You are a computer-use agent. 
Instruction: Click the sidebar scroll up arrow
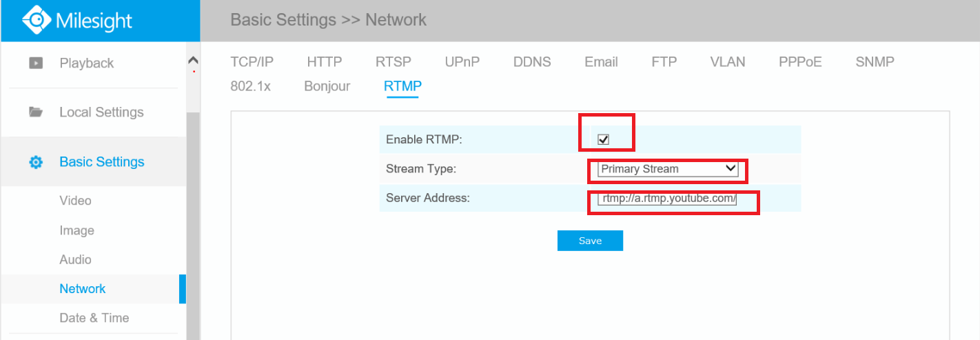click(x=193, y=61)
